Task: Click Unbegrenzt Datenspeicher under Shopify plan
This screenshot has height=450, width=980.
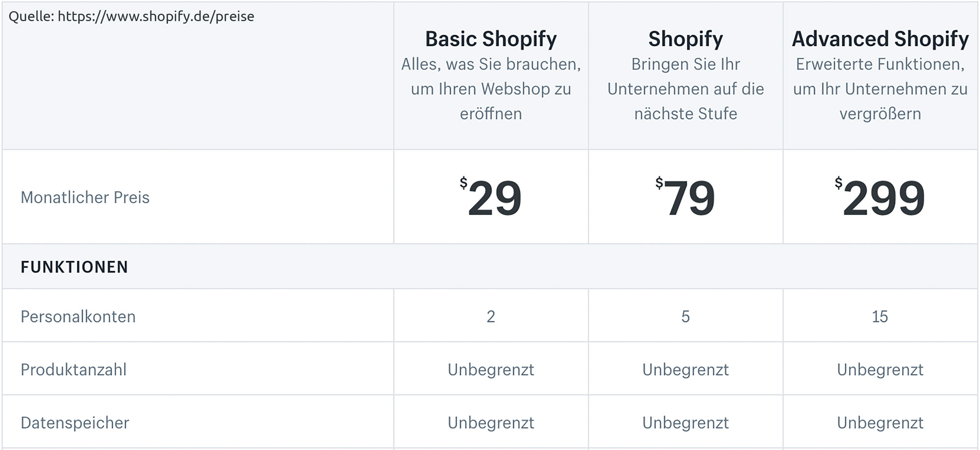Action: 686,423
